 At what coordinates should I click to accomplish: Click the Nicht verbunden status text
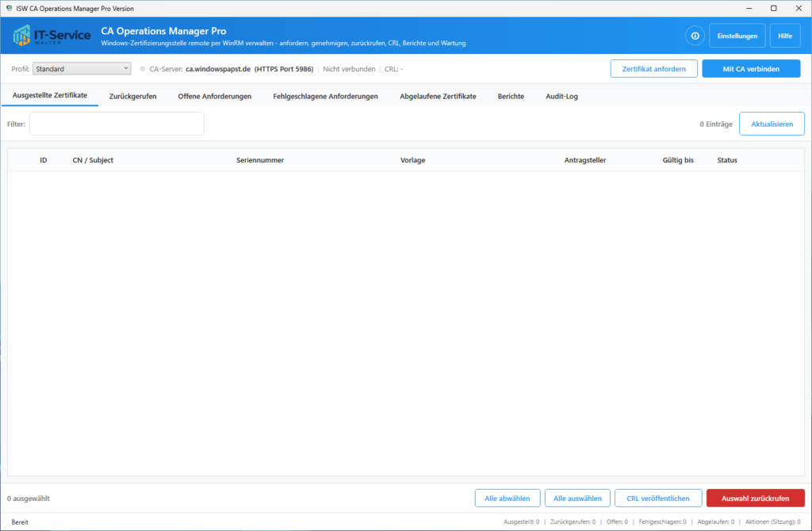coord(349,69)
